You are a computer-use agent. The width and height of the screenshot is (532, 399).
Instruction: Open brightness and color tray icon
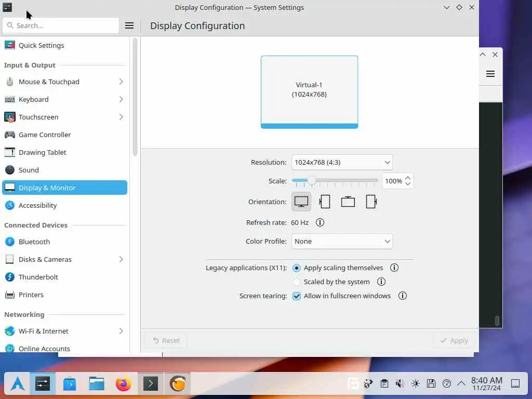click(416, 384)
